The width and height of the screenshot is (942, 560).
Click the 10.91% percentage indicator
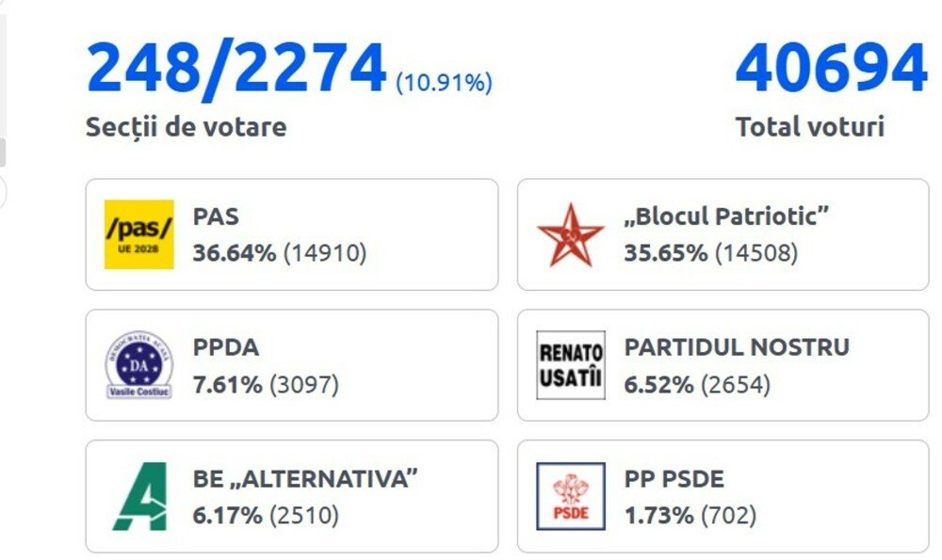pos(444,83)
